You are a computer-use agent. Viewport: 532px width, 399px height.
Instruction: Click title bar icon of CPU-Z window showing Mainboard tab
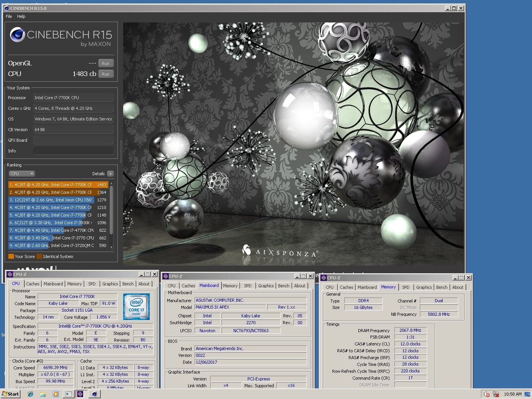(x=165, y=276)
